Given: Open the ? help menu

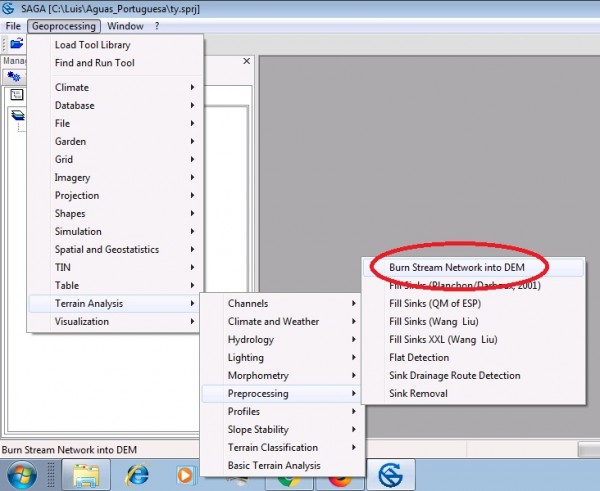Looking at the screenshot, I should click(157, 26).
